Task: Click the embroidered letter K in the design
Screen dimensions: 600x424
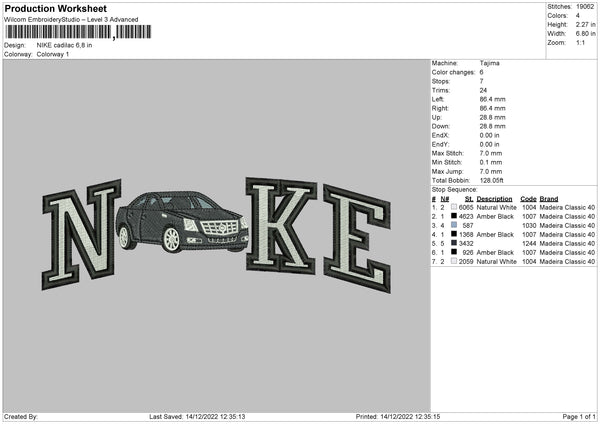Action: click(x=281, y=226)
